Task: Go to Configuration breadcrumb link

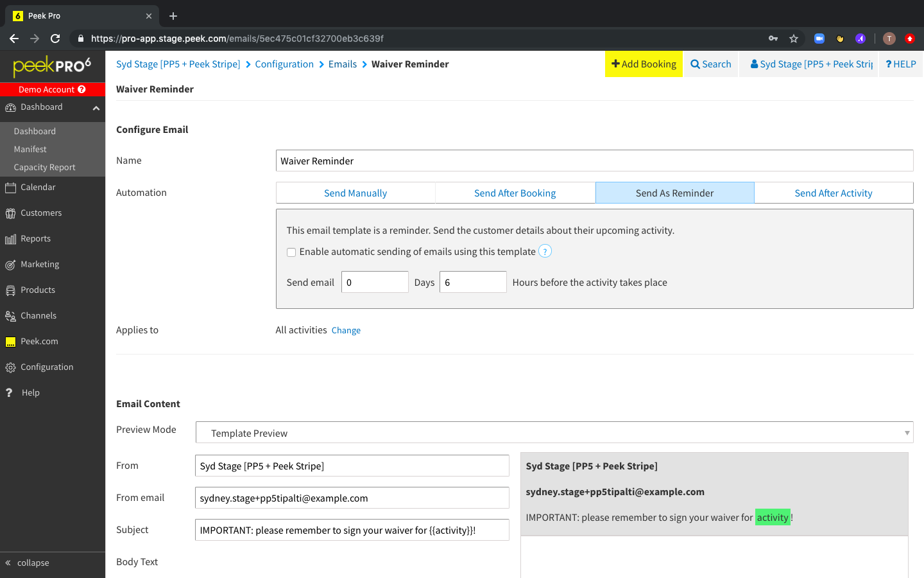Action: (284, 64)
